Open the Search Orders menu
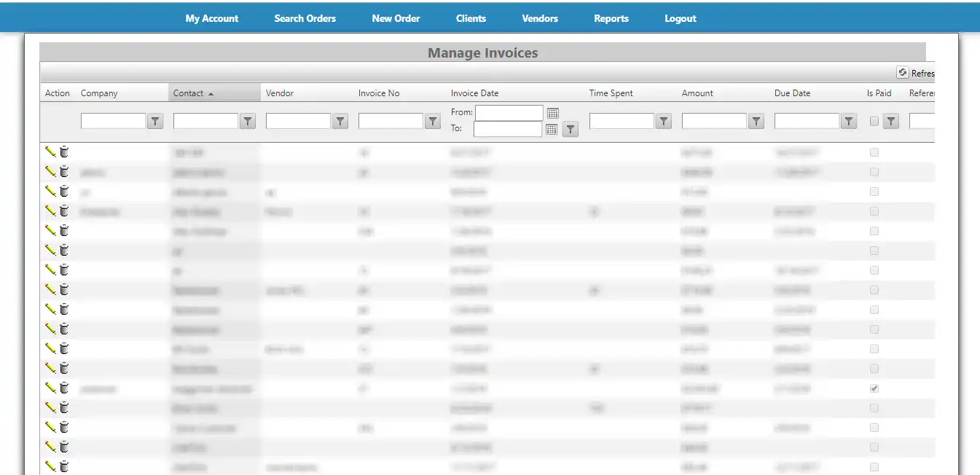 [x=305, y=18]
